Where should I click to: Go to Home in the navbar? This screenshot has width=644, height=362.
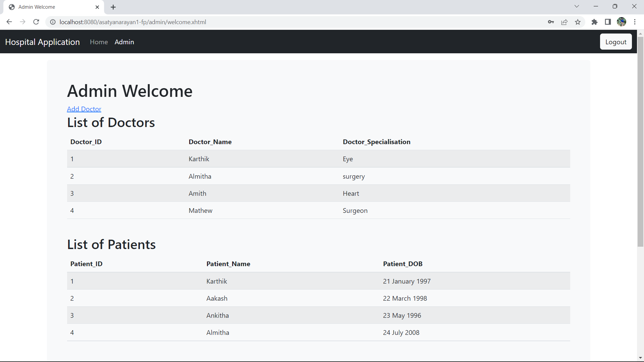pyautogui.click(x=99, y=42)
